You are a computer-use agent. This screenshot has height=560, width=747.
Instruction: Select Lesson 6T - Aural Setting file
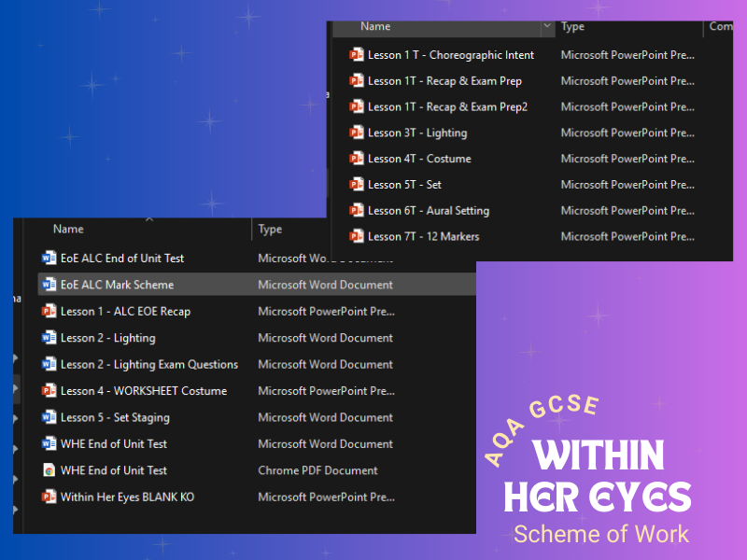(428, 210)
